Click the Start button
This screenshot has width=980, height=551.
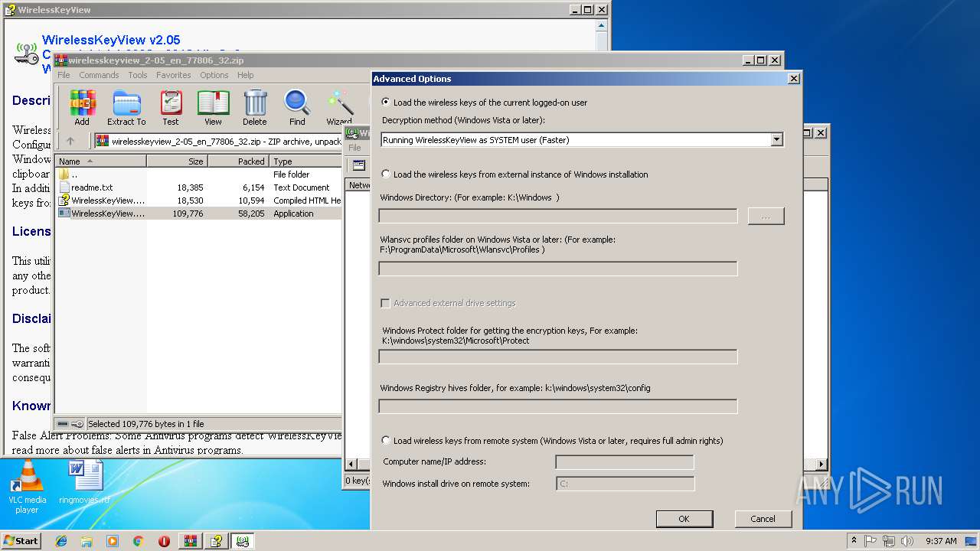21,541
